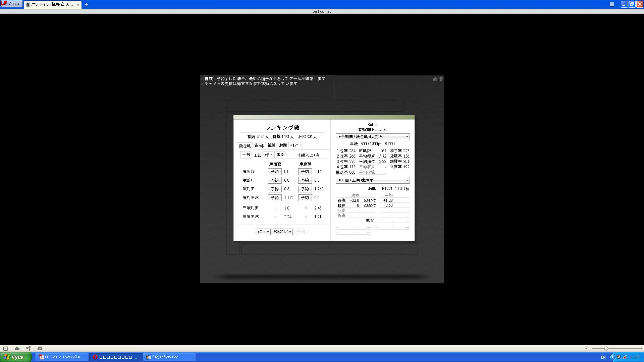The width and height of the screenshot is (644, 362).
Task: Switch to the (02) refrain.flac taskbar window
Action: [x=169, y=357]
